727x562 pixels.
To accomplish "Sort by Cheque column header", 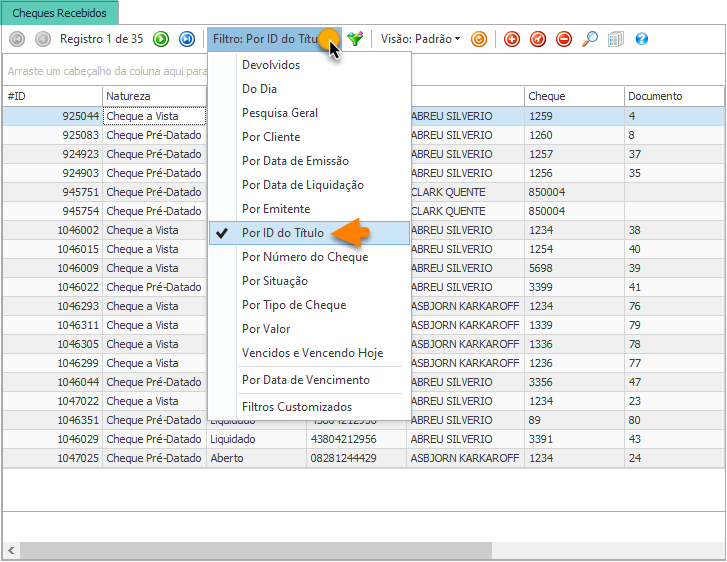I will tap(574, 96).
